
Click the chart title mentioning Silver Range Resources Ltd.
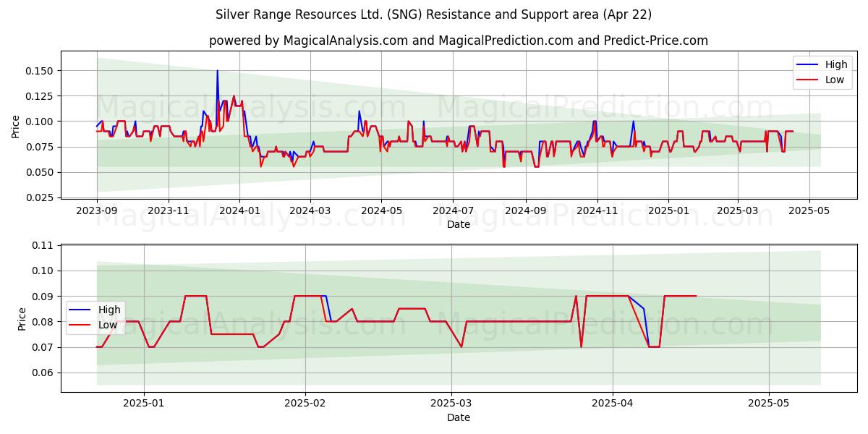433,14
